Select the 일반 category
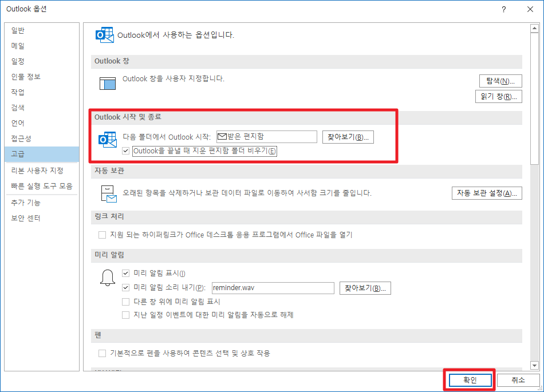544x392 pixels. (x=42, y=30)
